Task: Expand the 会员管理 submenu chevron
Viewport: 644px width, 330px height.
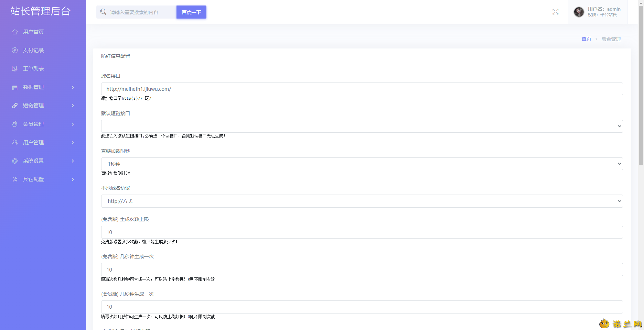Action: tap(73, 124)
